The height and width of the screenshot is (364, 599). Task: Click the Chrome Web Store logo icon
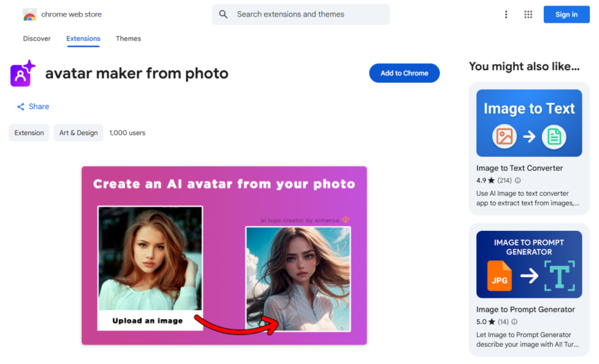(x=30, y=14)
